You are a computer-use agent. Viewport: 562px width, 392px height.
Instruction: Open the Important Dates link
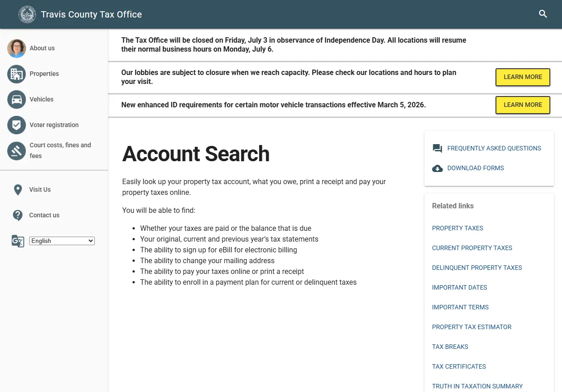(460, 287)
